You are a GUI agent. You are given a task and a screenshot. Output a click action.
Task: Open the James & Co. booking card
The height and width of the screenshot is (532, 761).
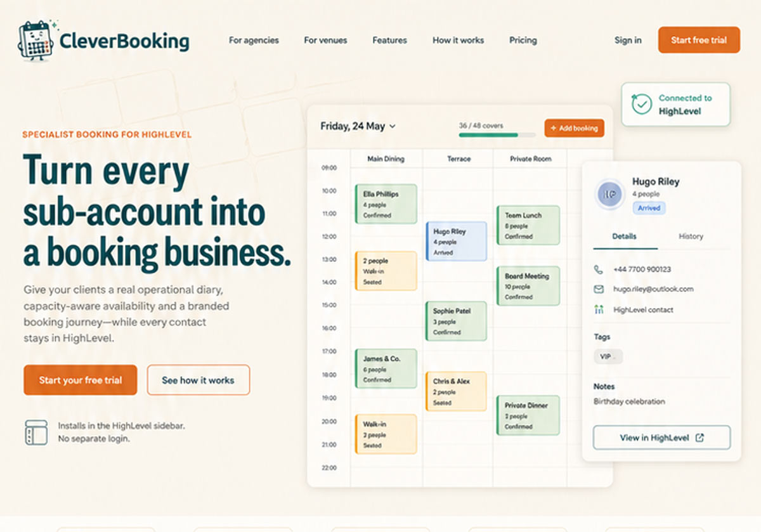(386, 368)
